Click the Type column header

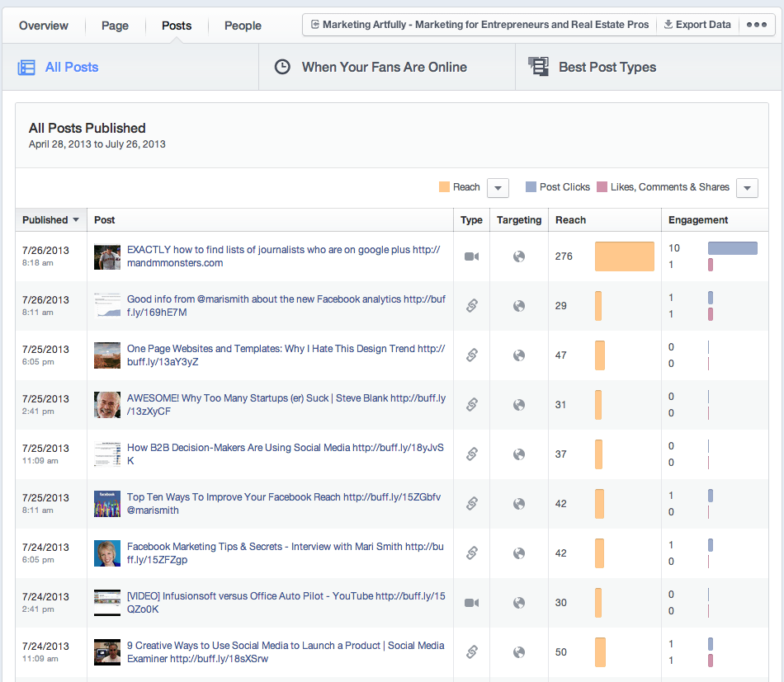pyautogui.click(x=471, y=220)
